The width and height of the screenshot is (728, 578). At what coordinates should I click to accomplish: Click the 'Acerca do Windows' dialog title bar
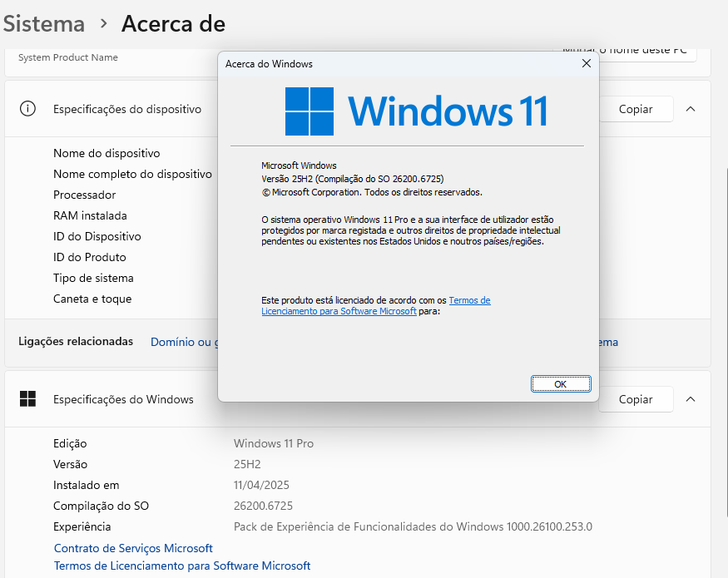point(399,63)
